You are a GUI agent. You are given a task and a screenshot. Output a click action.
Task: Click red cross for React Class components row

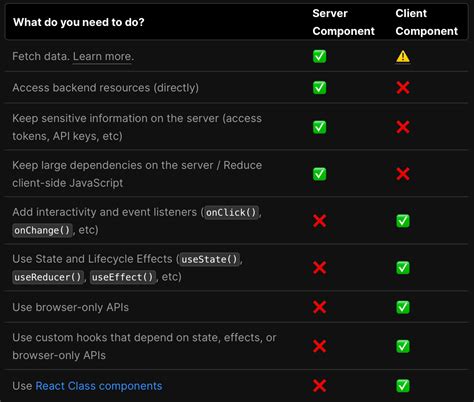tap(319, 386)
